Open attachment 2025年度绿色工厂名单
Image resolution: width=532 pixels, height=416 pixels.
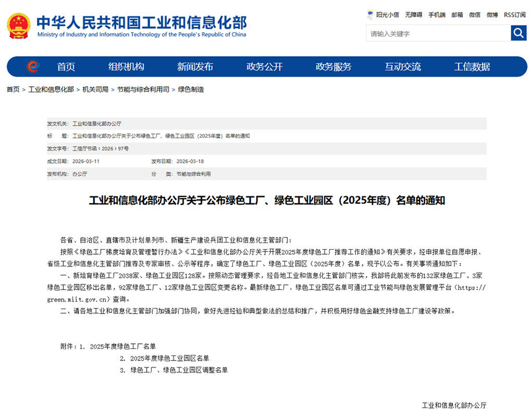pos(123,346)
